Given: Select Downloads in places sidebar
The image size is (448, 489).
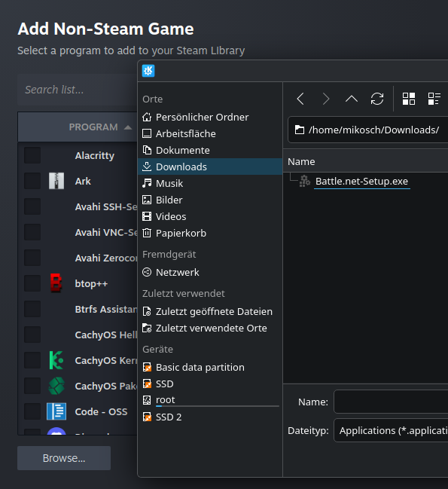Looking at the screenshot, I should 210,167.
